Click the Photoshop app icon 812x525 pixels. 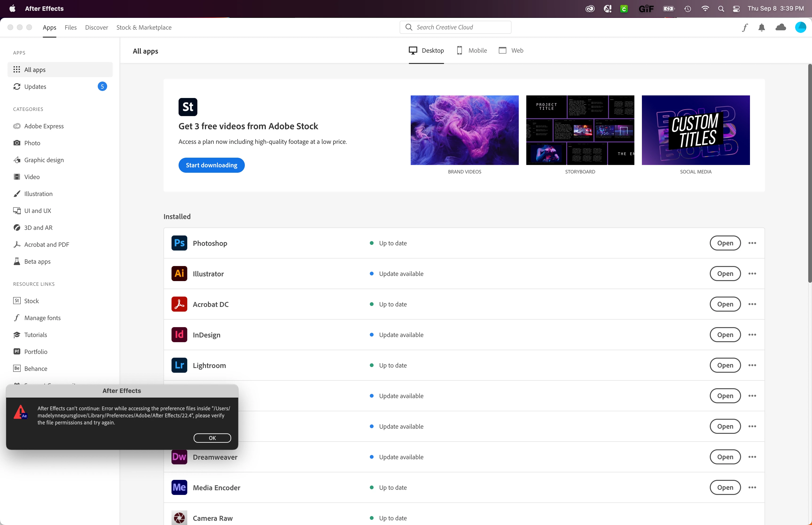pos(179,243)
